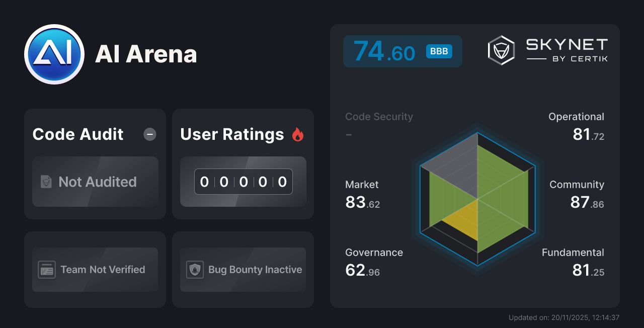Select the ID-card icon beside Team Not Verified
The image size is (644, 328).
coord(47,270)
